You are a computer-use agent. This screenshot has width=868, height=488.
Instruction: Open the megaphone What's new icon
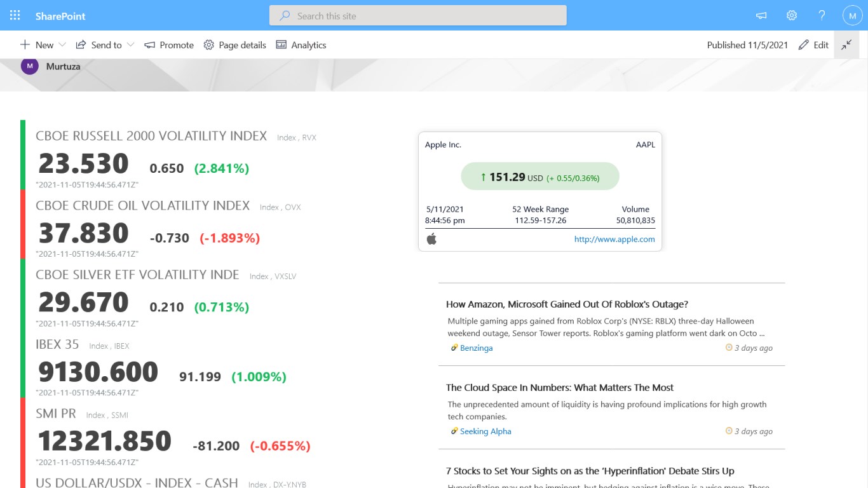pyautogui.click(x=761, y=16)
